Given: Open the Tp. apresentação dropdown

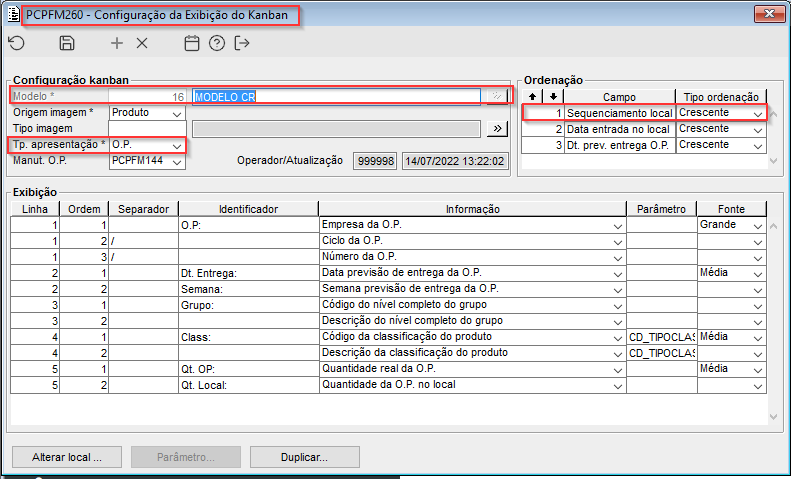Looking at the screenshot, I should (x=177, y=145).
